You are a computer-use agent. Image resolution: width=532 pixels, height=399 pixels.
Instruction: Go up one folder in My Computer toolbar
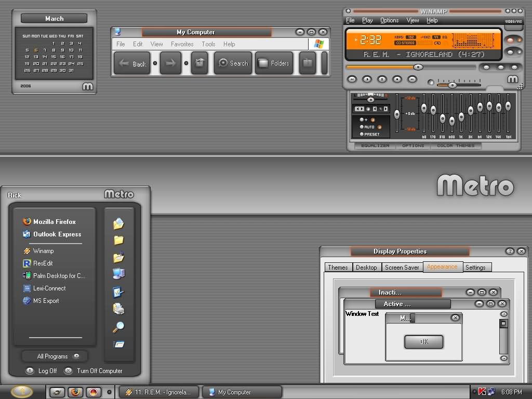[199, 63]
